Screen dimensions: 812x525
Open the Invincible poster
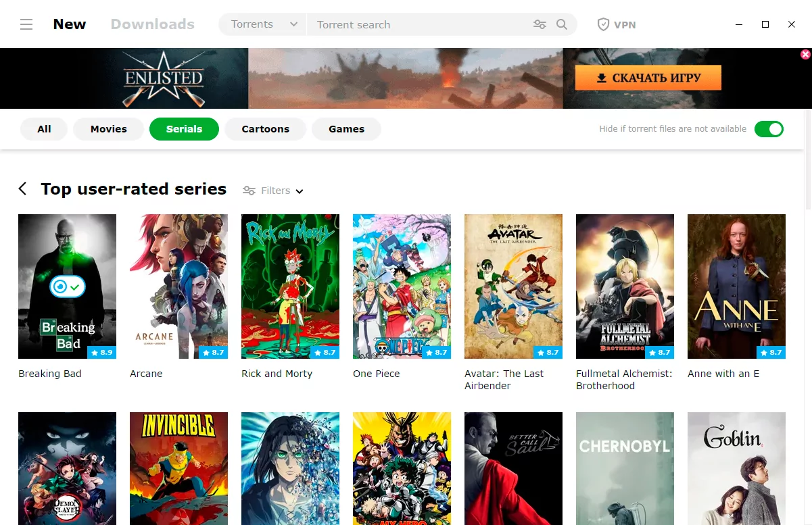pyautogui.click(x=178, y=468)
